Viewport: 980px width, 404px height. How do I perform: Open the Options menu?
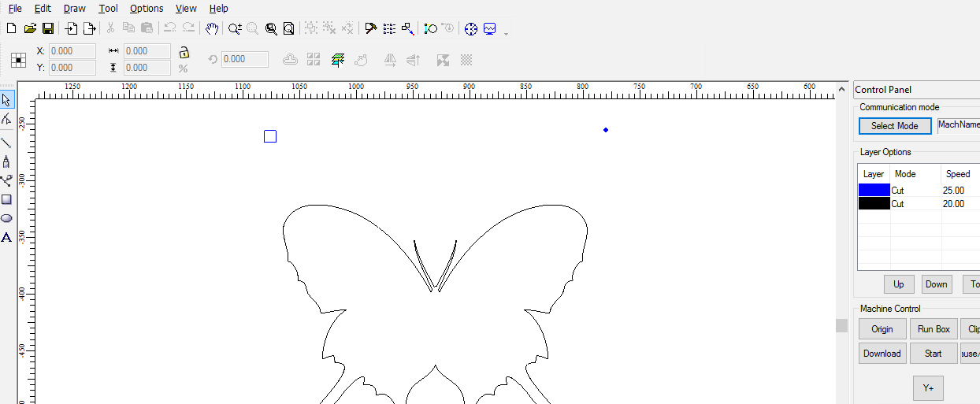[147, 9]
